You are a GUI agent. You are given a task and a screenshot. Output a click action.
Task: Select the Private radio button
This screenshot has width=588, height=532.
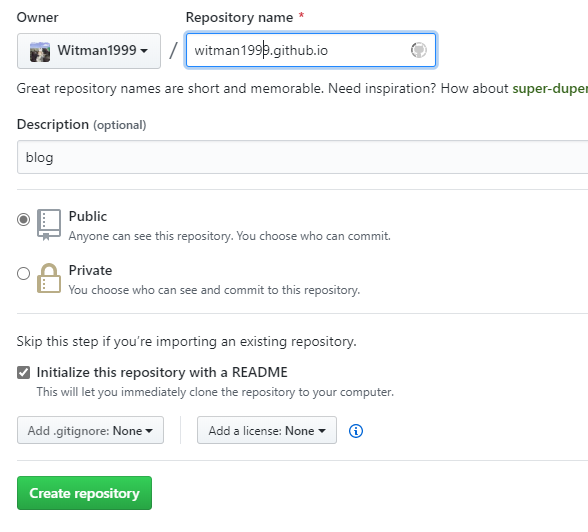click(x=23, y=273)
